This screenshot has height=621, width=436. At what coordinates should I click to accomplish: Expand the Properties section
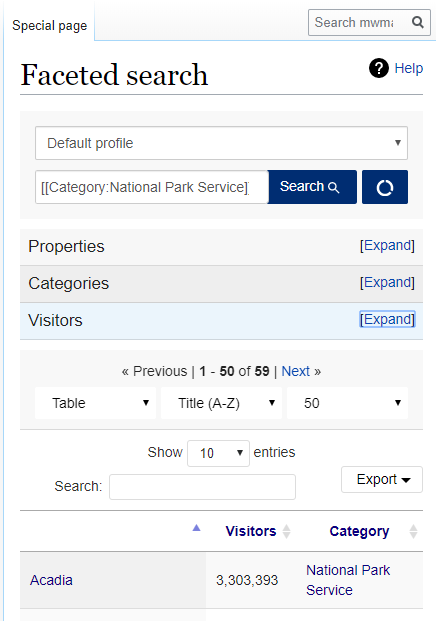click(387, 246)
